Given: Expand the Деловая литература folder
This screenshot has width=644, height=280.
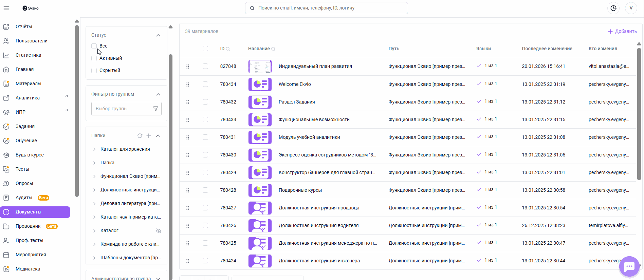Looking at the screenshot, I should click(x=94, y=204).
